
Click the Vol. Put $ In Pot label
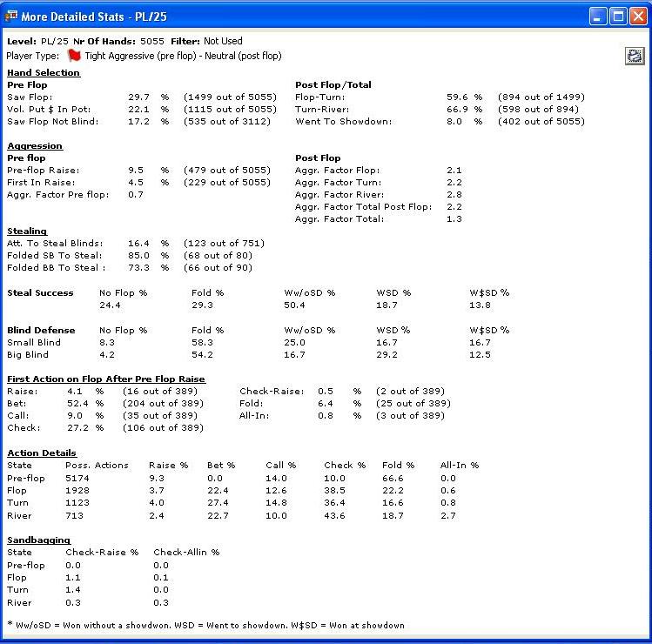coord(49,110)
